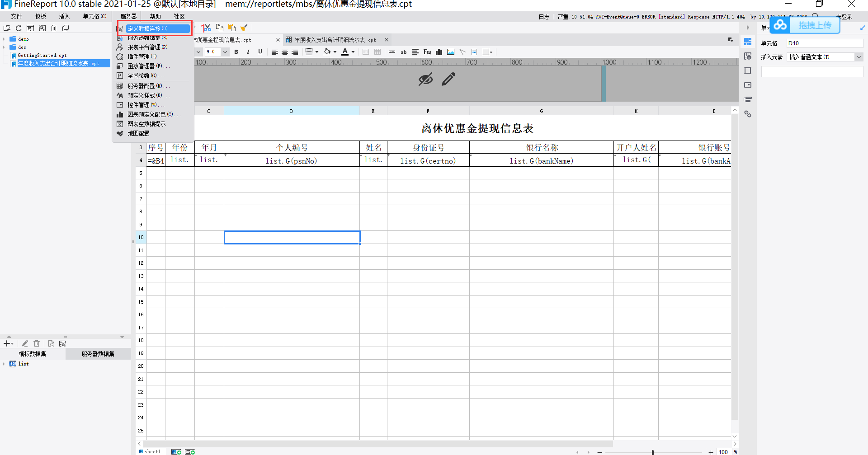Click the 日志 log button
The image size is (868, 455).
544,17
